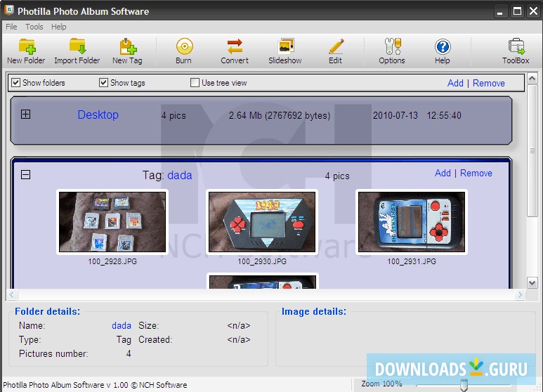Click the filename label 100_2930.JPG
The height and width of the screenshot is (392, 543).
262,261
